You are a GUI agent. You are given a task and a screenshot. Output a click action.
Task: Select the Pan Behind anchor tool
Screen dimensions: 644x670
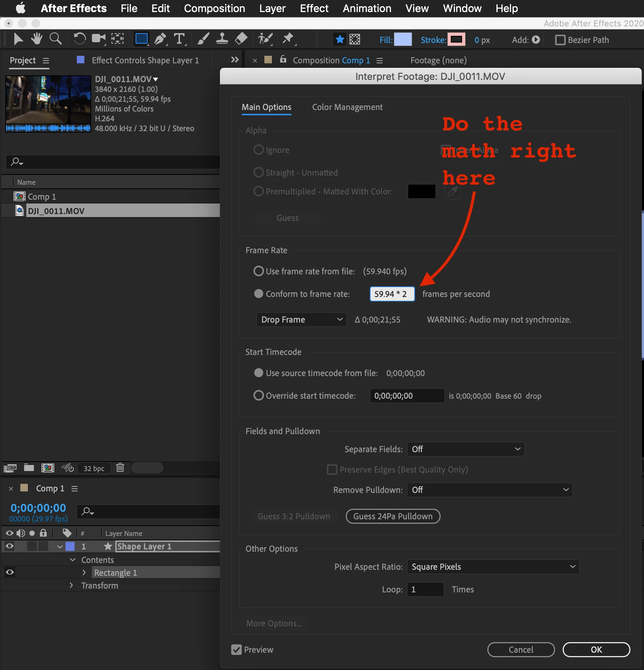tap(118, 39)
